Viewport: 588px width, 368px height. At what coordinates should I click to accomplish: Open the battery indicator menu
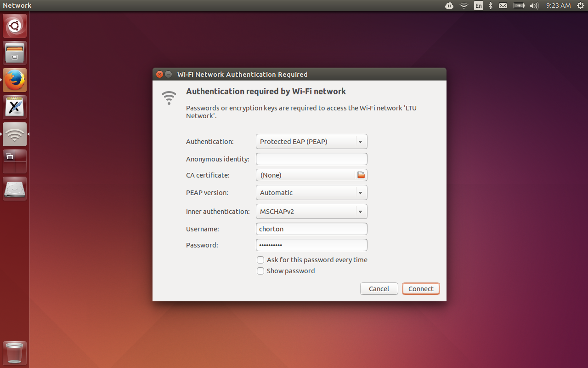pyautogui.click(x=519, y=6)
